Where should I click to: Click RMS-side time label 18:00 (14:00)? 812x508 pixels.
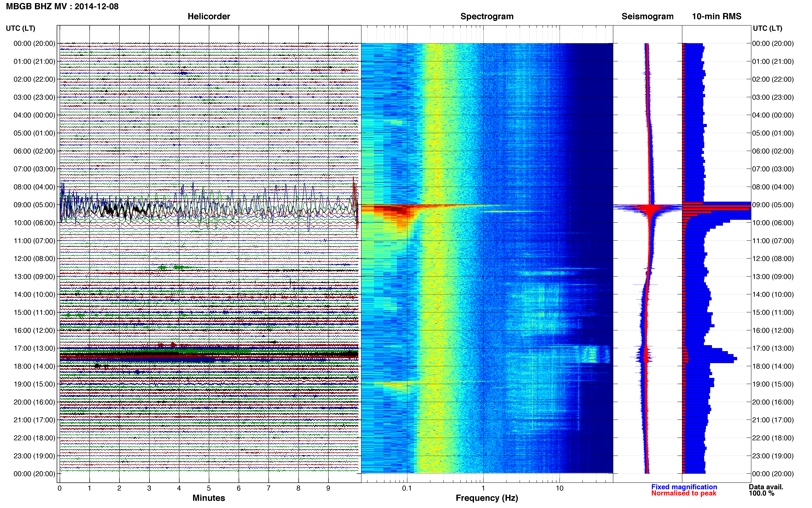pos(773,366)
